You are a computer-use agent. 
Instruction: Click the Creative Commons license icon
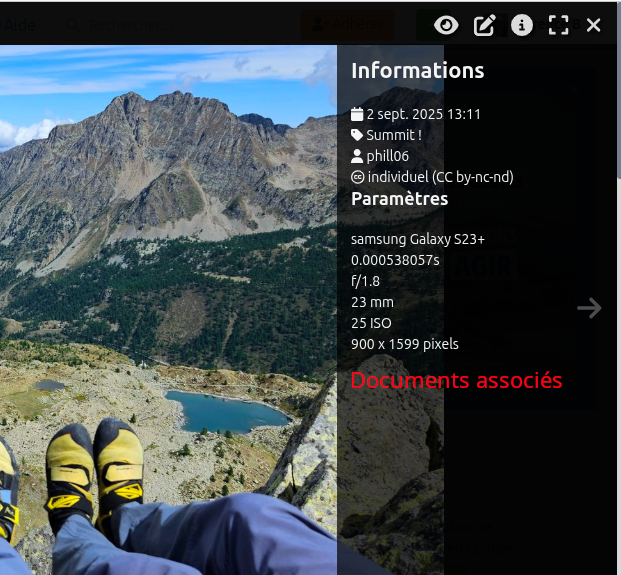[357, 177]
